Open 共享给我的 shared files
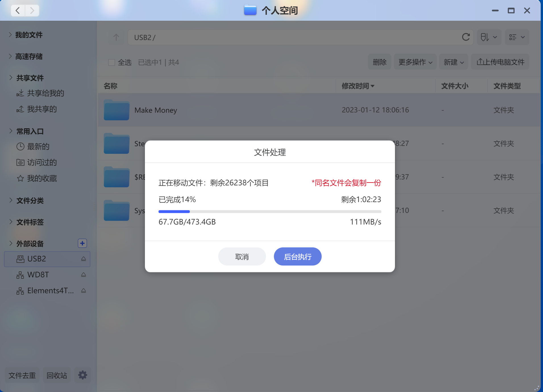The width and height of the screenshot is (543, 392). coord(45,93)
